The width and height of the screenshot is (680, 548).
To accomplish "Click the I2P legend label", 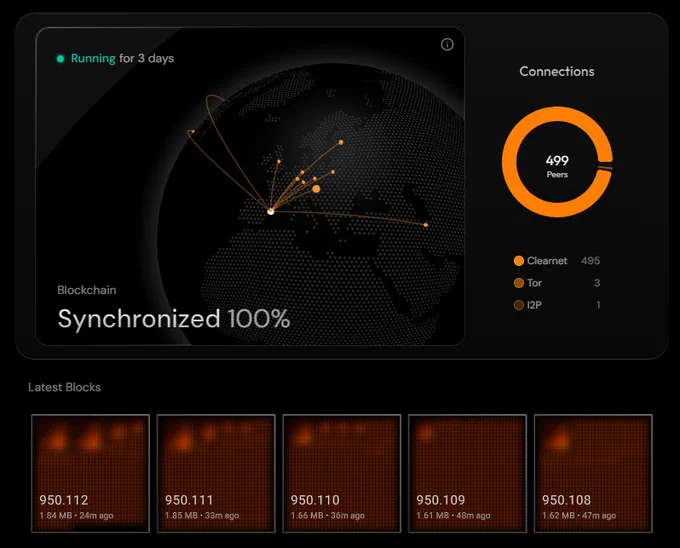I will (534, 305).
